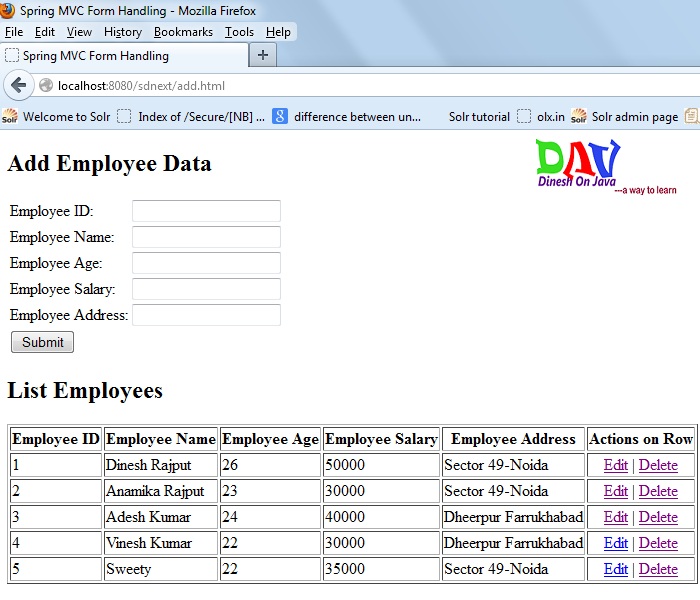Click age value 24
The width and height of the screenshot is (700, 600).
tap(230, 517)
